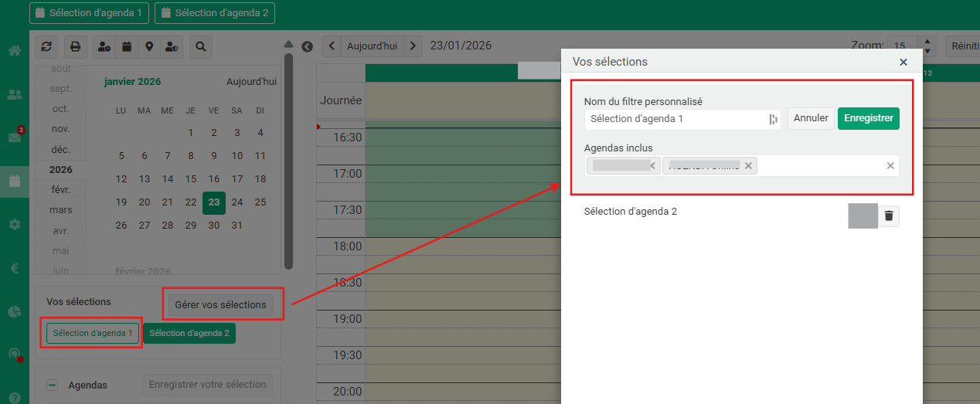Click the Enregistrer button
The height and width of the screenshot is (404, 980).
pos(868,119)
